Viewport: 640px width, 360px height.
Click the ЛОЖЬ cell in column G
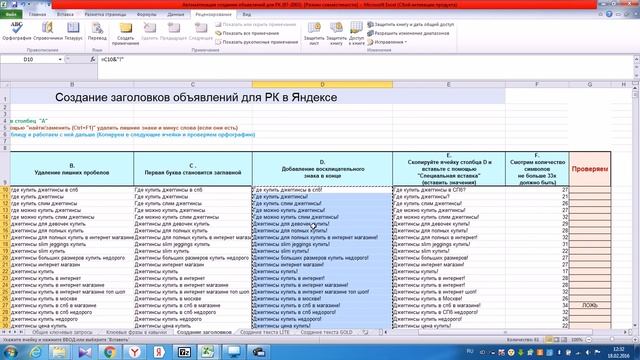point(590,305)
